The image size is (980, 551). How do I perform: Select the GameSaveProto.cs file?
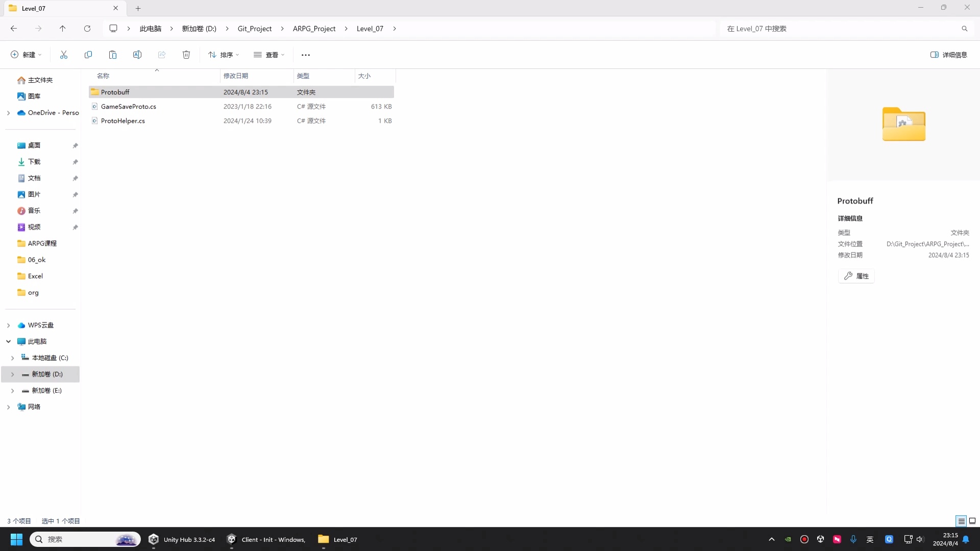(129, 106)
